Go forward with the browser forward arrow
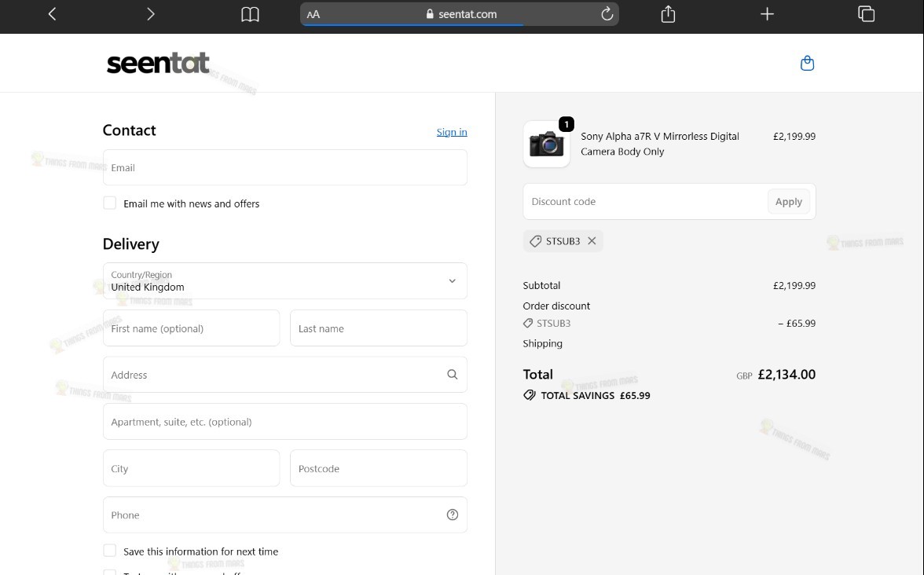The height and width of the screenshot is (575, 924). [151, 14]
